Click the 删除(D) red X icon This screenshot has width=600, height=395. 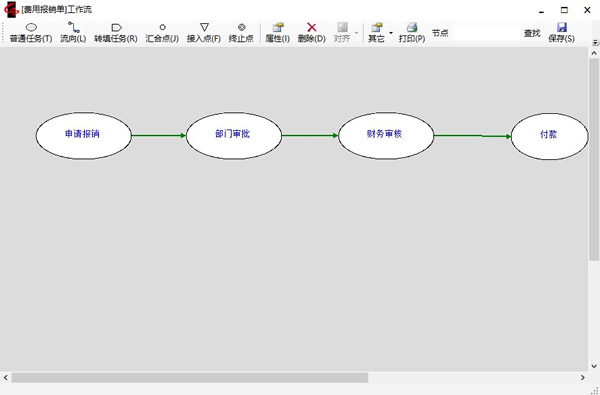click(311, 27)
